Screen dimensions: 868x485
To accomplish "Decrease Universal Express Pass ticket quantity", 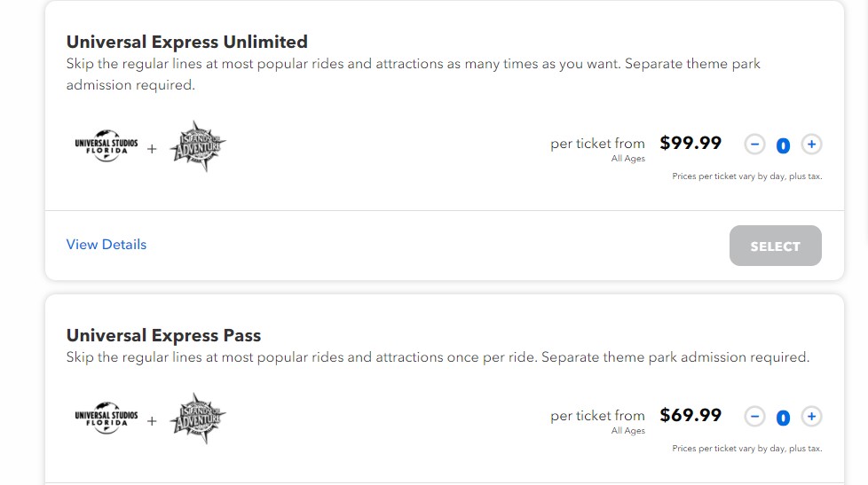I will (x=754, y=417).
